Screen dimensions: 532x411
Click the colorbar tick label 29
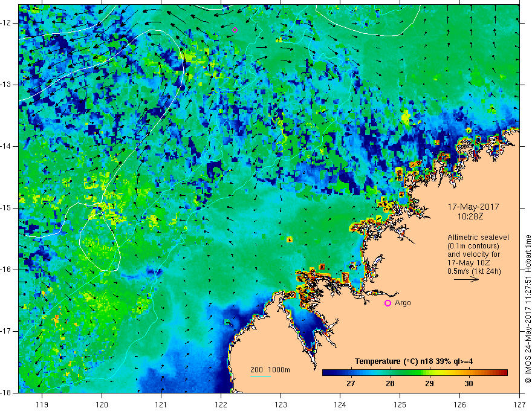(x=429, y=384)
